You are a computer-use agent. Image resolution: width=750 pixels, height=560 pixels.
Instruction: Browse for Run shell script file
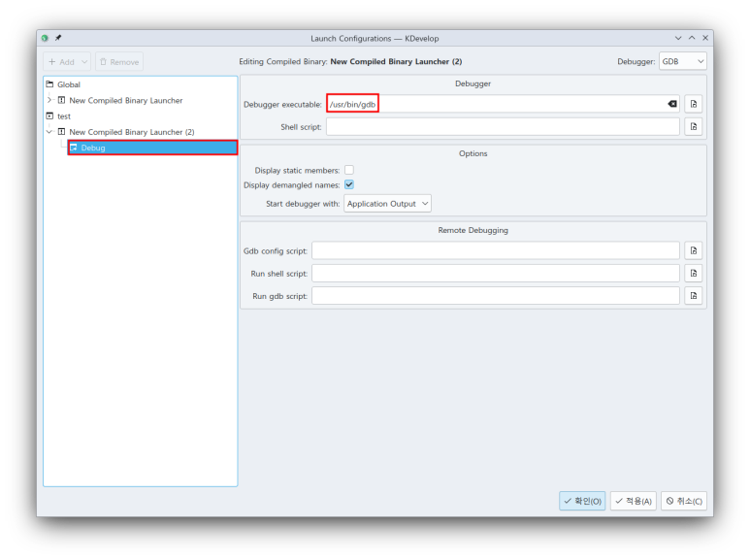(693, 274)
